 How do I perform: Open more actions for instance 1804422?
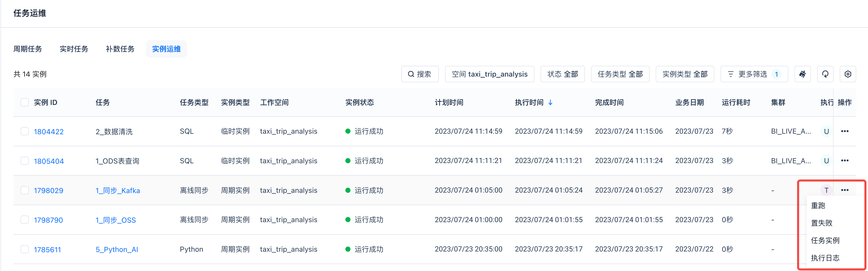(x=844, y=131)
